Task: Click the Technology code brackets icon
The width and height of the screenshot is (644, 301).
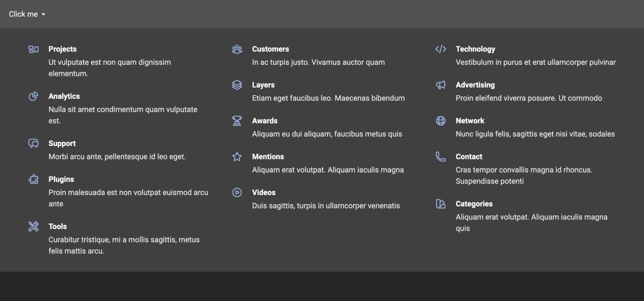Action: coord(441,49)
